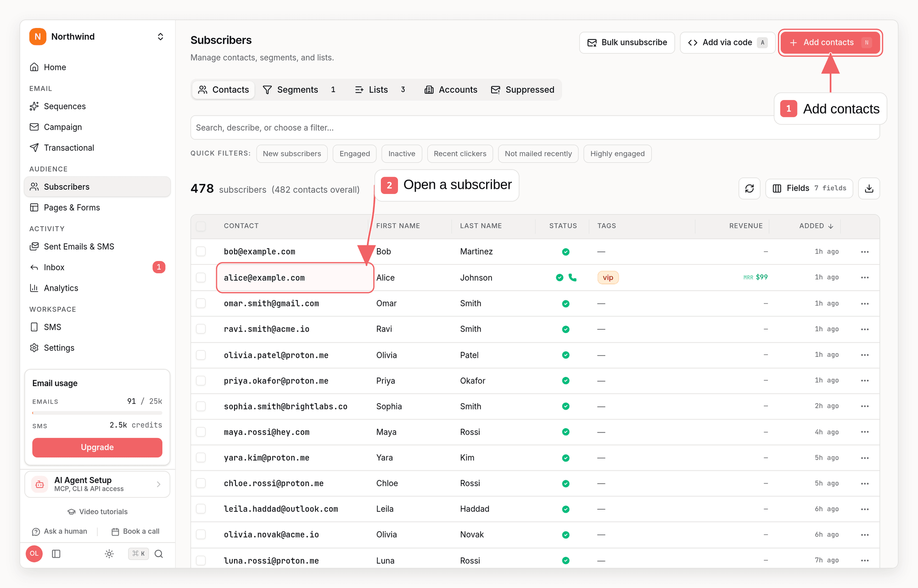Open Transactional in the sidebar
This screenshot has height=588, width=918.
click(97, 148)
